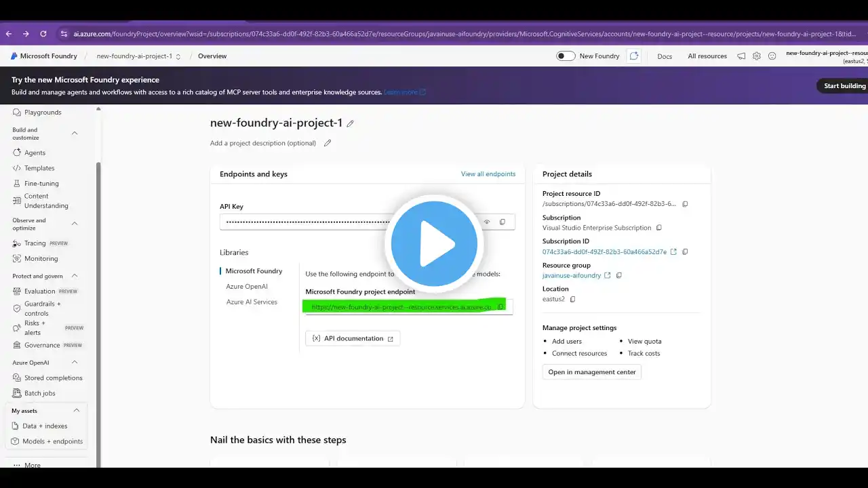The height and width of the screenshot is (488, 868).
Task: Collapse the My assets section
Action: click(x=76, y=411)
